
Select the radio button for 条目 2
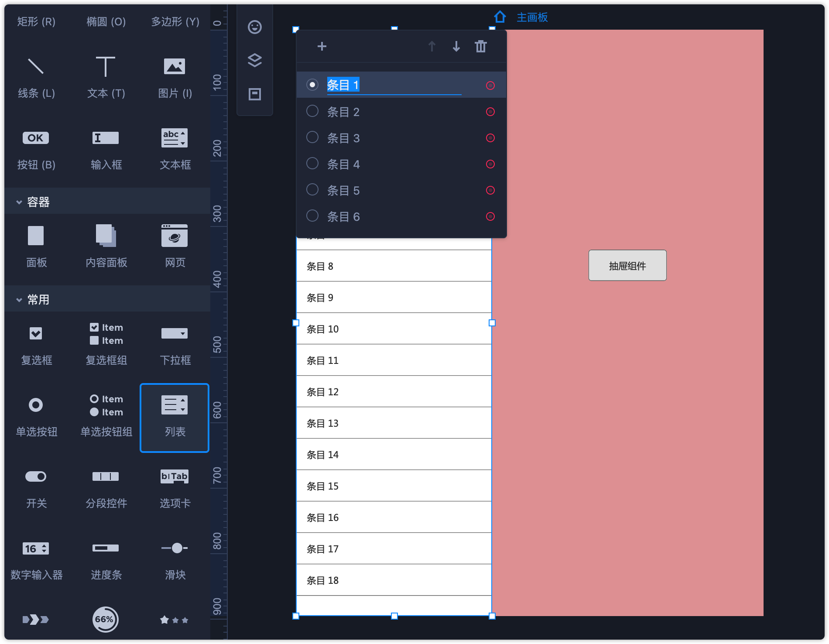pyautogui.click(x=312, y=111)
